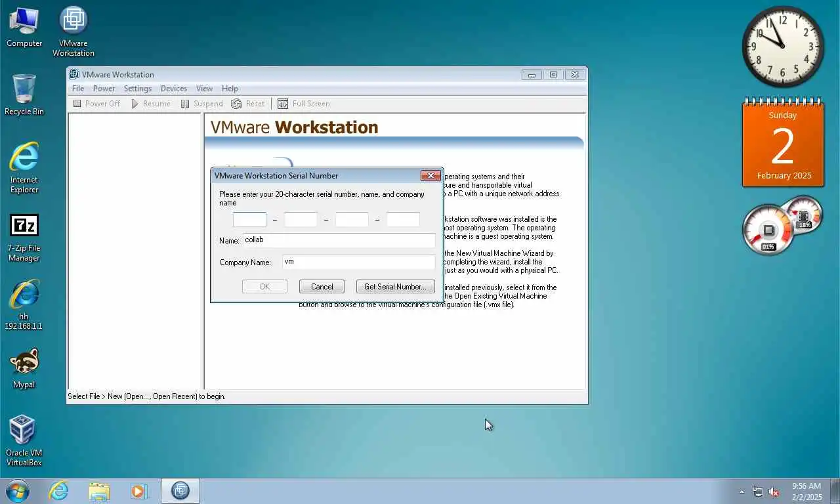840x504 pixels.
Task: Cancel the serial number dialog
Action: (x=322, y=287)
